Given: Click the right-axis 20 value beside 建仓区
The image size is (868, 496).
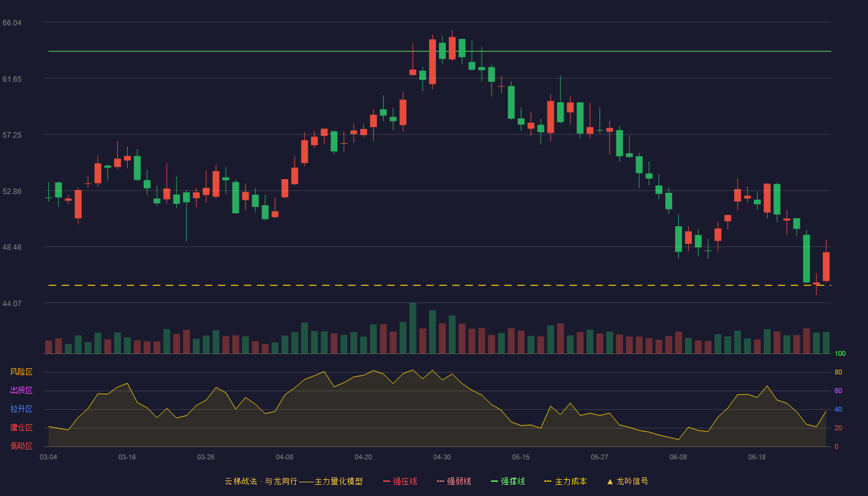Looking at the screenshot, I should [838, 428].
